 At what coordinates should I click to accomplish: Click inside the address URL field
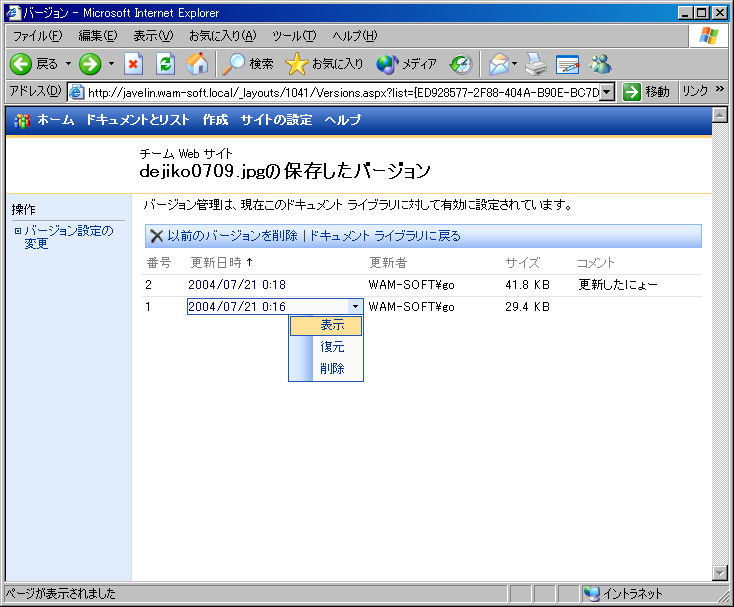coord(343,92)
